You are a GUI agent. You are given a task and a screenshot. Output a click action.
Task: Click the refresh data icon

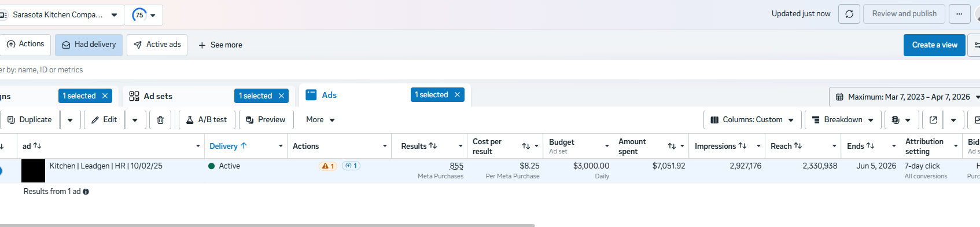tap(849, 14)
